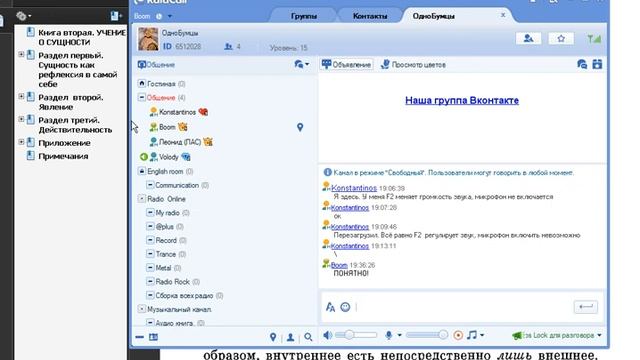The width and height of the screenshot is (640, 360).
Task: Click Boom name in chat at 19:36:26
Action: point(339,265)
